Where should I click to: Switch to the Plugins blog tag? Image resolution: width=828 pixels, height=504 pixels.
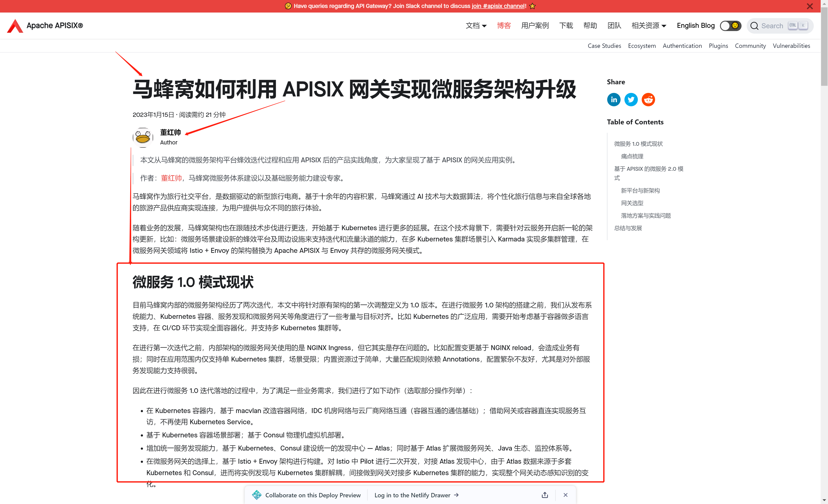tap(718, 46)
